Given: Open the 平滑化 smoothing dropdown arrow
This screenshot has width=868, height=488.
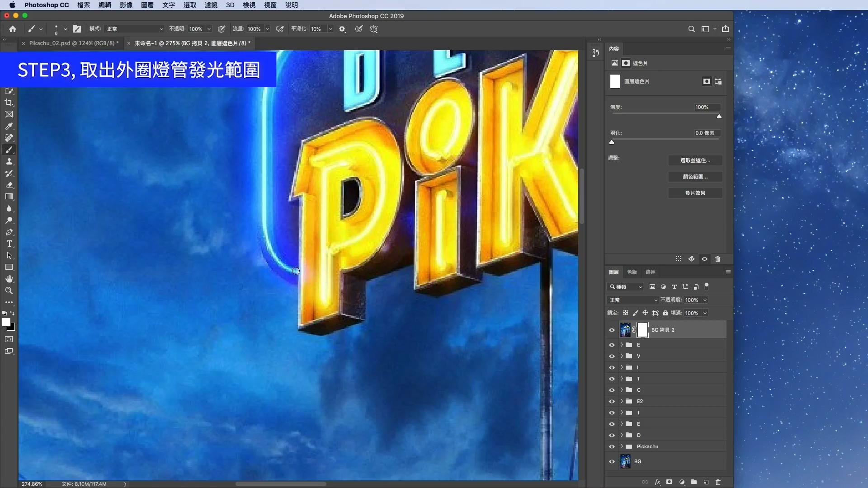Looking at the screenshot, I should pyautogui.click(x=330, y=28).
